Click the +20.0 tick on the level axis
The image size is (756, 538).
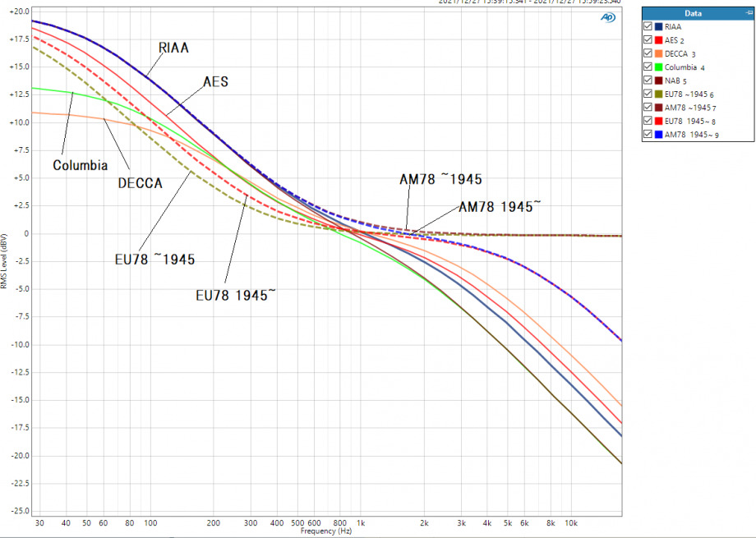pyautogui.click(x=19, y=11)
